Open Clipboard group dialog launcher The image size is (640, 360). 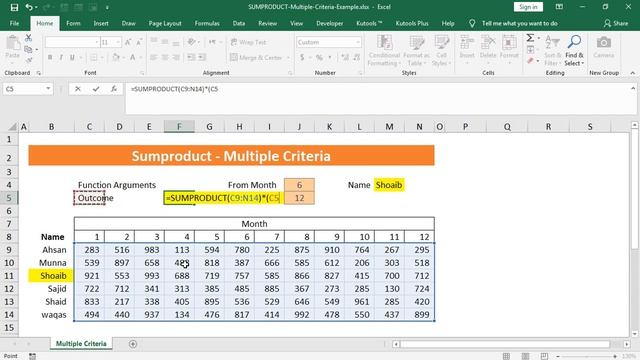coord(39,73)
